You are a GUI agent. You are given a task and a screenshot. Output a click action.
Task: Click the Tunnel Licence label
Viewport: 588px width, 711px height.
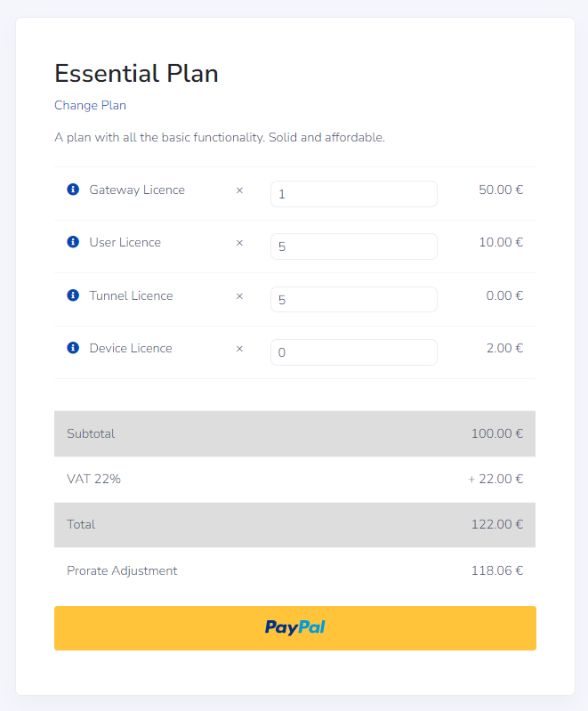tap(131, 295)
